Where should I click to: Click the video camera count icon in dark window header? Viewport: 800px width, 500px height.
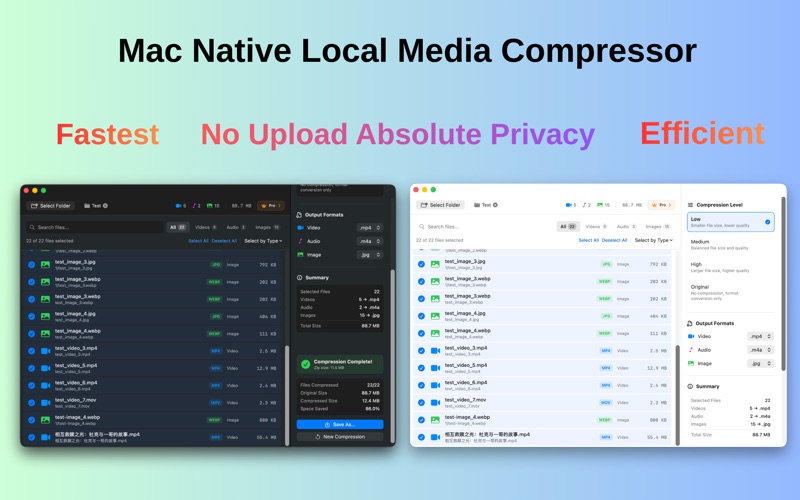[178, 205]
